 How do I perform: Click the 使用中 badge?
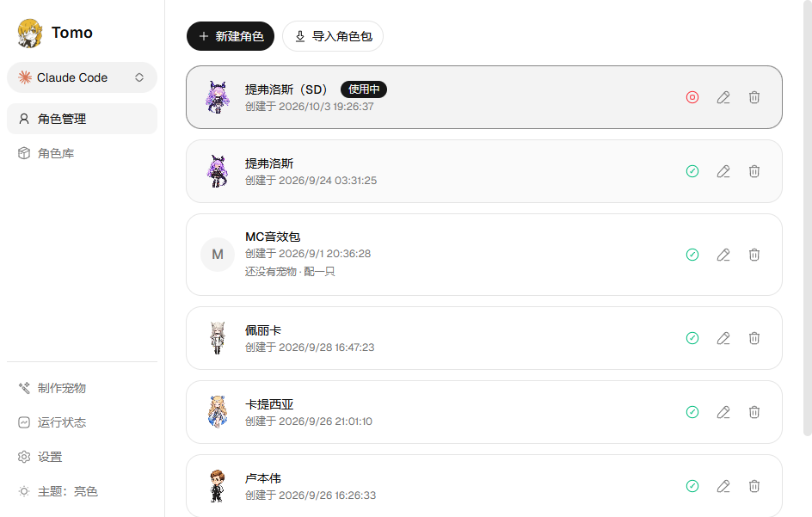tap(364, 89)
